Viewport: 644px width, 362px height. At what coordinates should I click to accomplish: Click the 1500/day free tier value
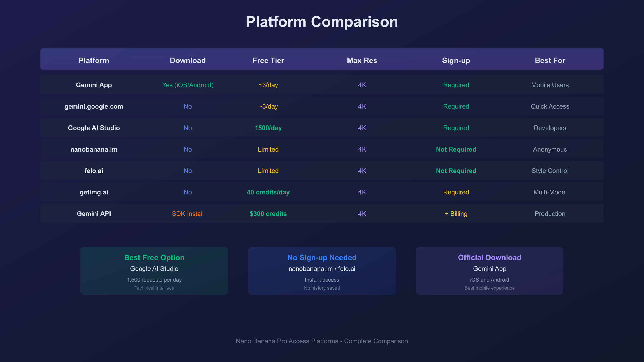[x=268, y=128]
